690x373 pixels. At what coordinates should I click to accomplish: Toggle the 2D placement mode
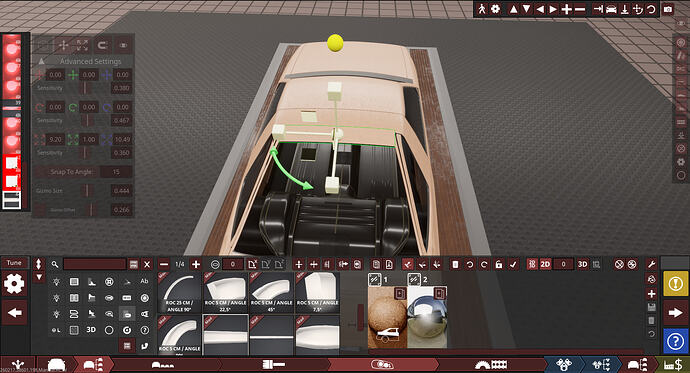tap(545, 264)
